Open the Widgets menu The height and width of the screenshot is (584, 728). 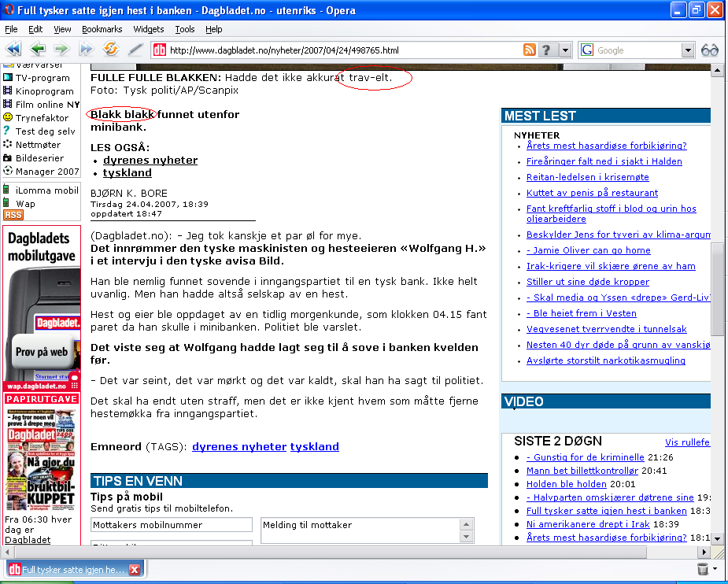149,29
